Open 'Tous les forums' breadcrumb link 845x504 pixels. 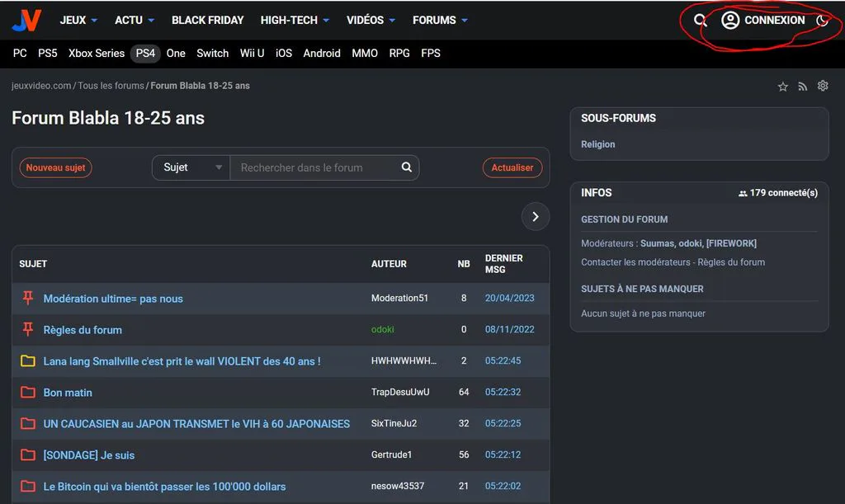(111, 86)
